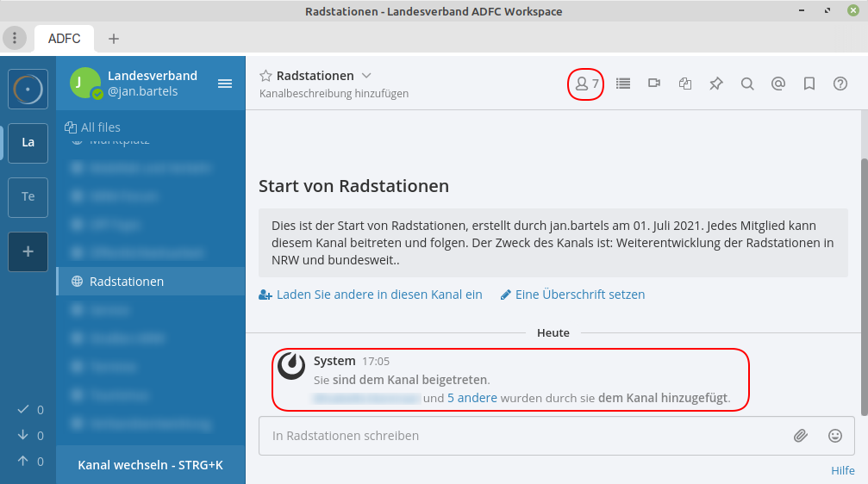Show recent mentions via @ icon
This screenshot has height=484, width=868.
[778, 84]
